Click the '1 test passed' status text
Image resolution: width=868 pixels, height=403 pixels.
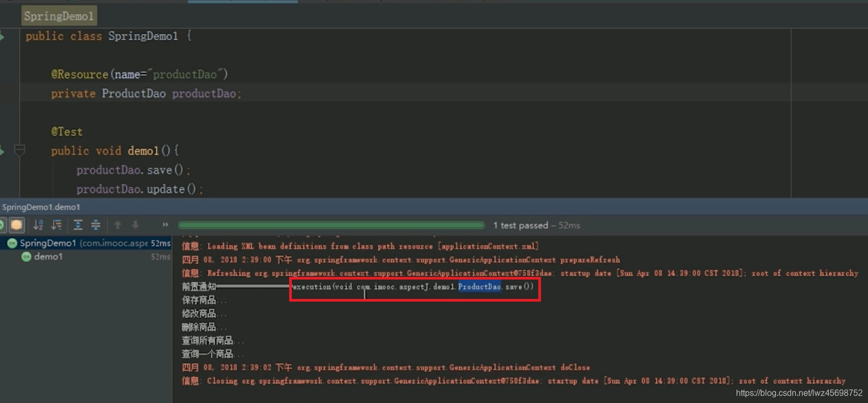(520, 225)
